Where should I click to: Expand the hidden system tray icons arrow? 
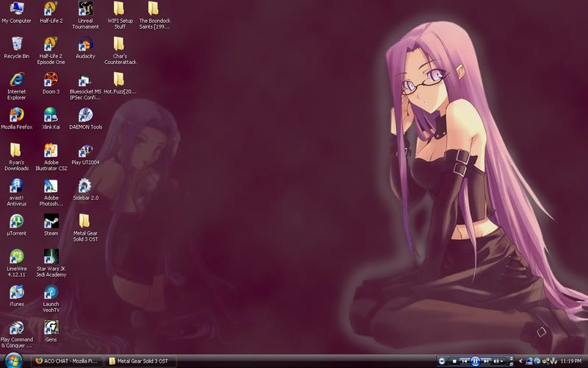[x=520, y=361]
